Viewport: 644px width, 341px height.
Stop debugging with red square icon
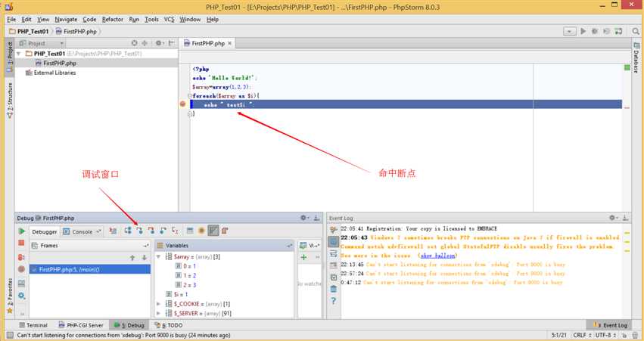pyautogui.click(x=22, y=243)
